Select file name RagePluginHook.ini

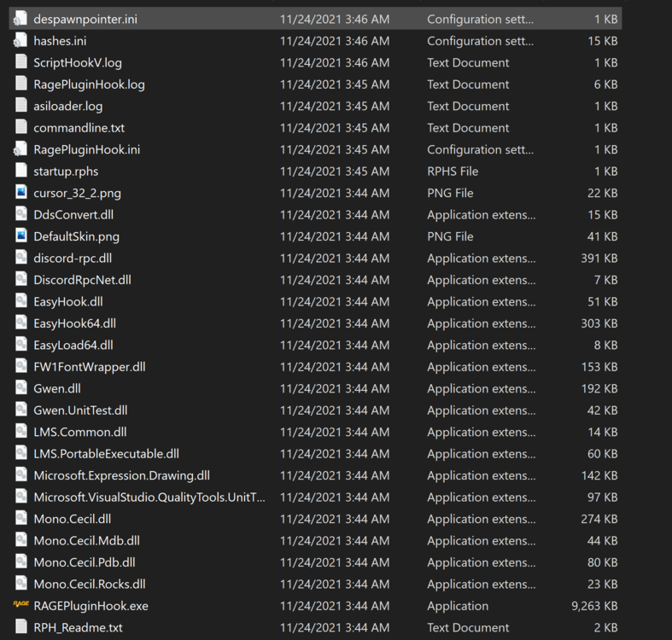tap(87, 150)
